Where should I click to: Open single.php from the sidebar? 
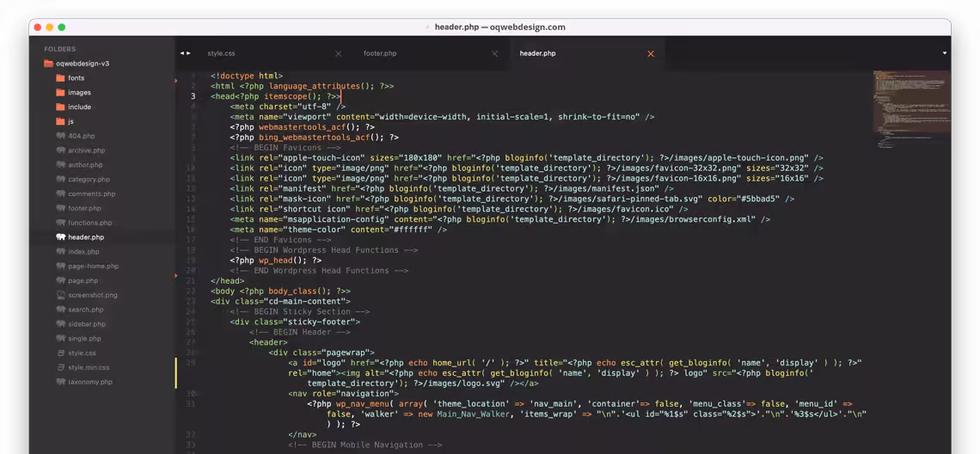coord(84,338)
